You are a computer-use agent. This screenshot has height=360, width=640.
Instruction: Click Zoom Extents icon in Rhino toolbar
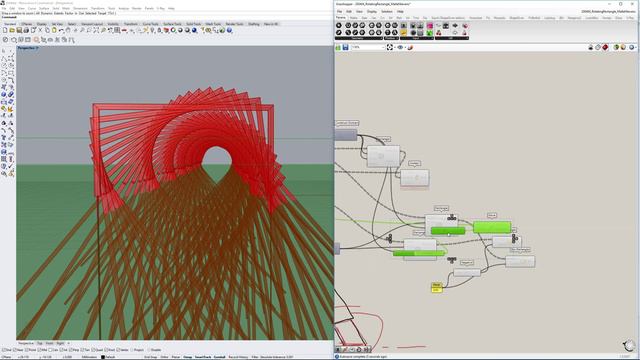pyautogui.click(x=96, y=30)
